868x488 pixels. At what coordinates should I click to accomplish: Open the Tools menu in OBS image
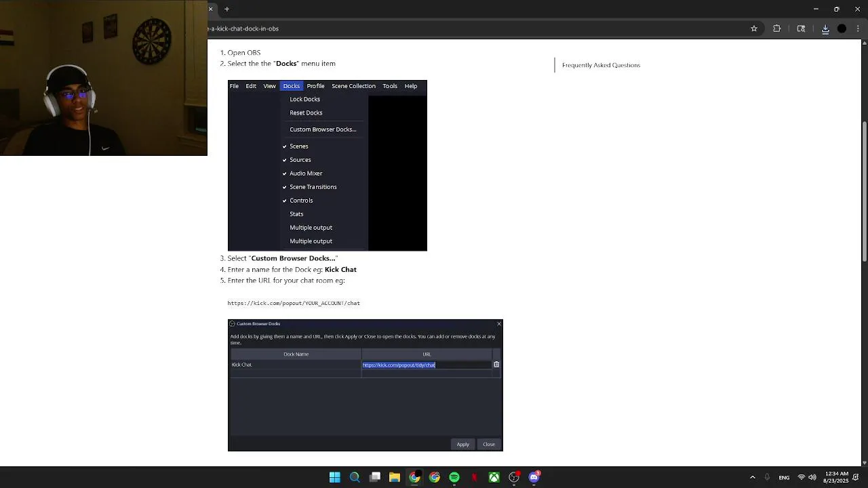click(390, 86)
